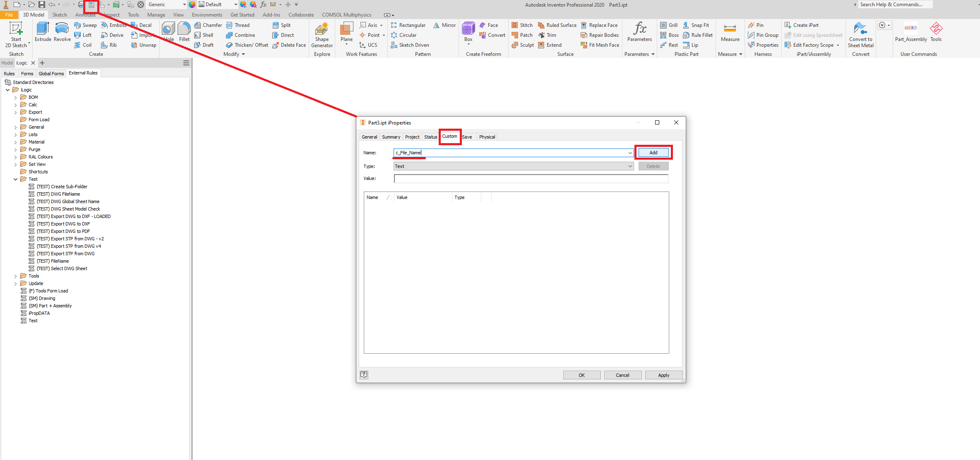Click the Add button
This screenshot has width=980, height=460.
pos(653,153)
